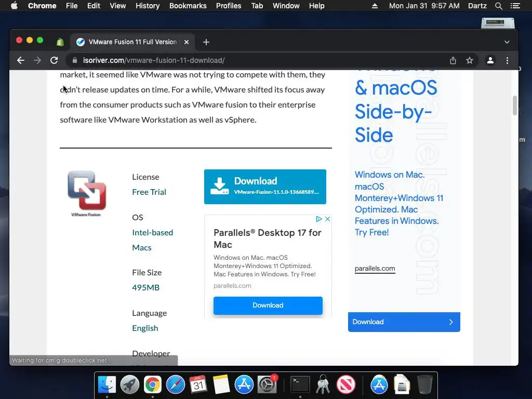Download VMware-Fusion-11.1.0 installer
Viewport: 532px width, 399px height.
click(x=265, y=187)
